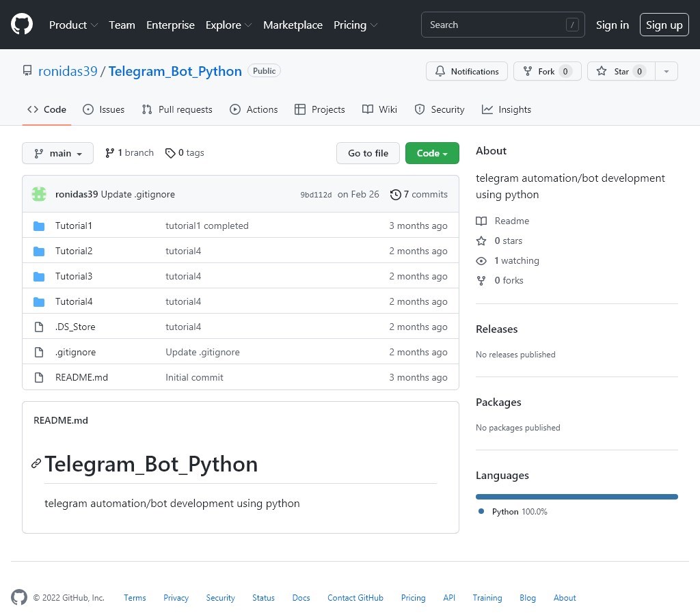Click the README anchor link icon
700x615 pixels.
pyautogui.click(x=36, y=464)
